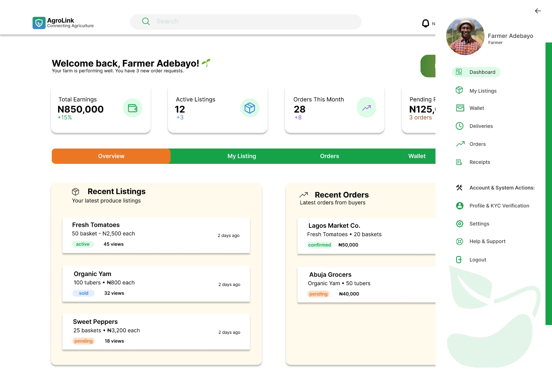Viewport: 552px width, 392px height.
Task: Click the notification bell icon
Action: 425,23
